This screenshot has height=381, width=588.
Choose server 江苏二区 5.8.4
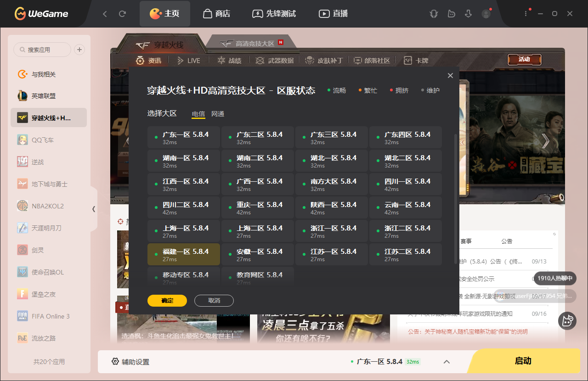(x=406, y=254)
